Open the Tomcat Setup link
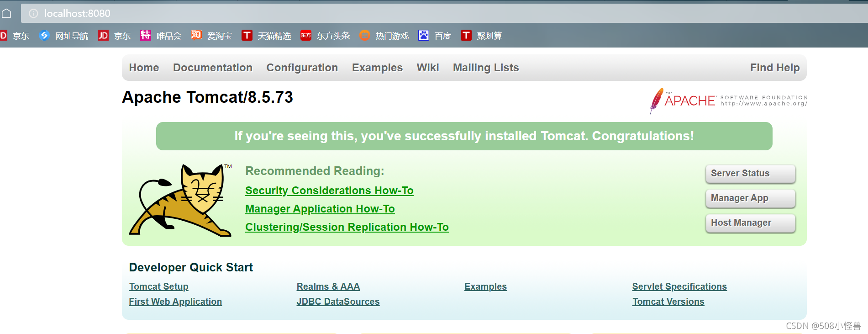The image size is (868, 334). pyautogui.click(x=158, y=286)
